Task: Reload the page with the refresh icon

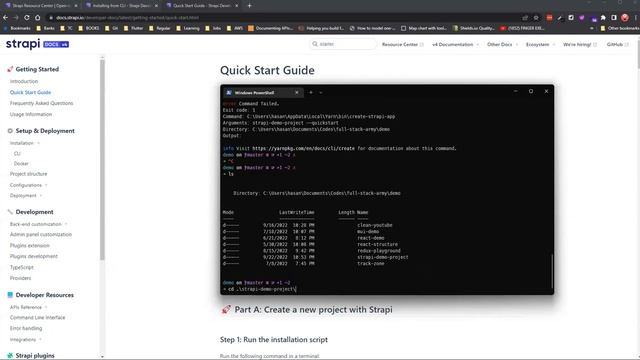Action: 27,18
